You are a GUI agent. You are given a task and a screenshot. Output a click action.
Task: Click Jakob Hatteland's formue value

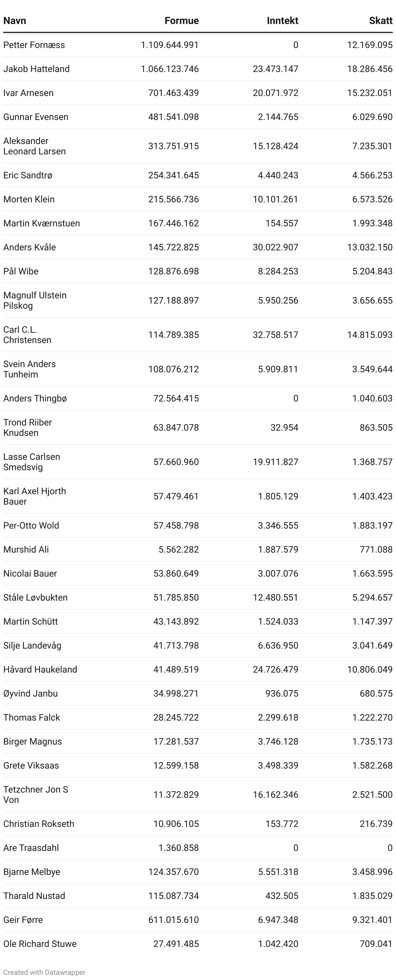(169, 69)
